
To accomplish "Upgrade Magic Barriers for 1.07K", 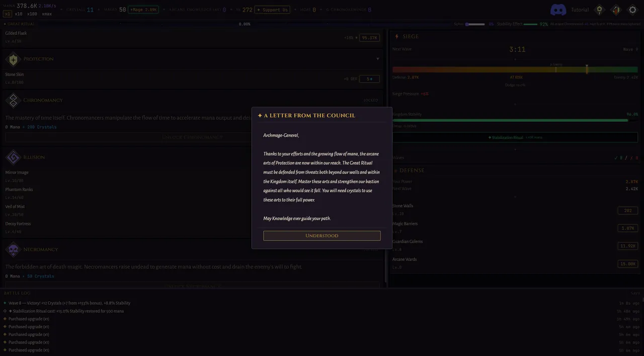I will click(628, 228).
